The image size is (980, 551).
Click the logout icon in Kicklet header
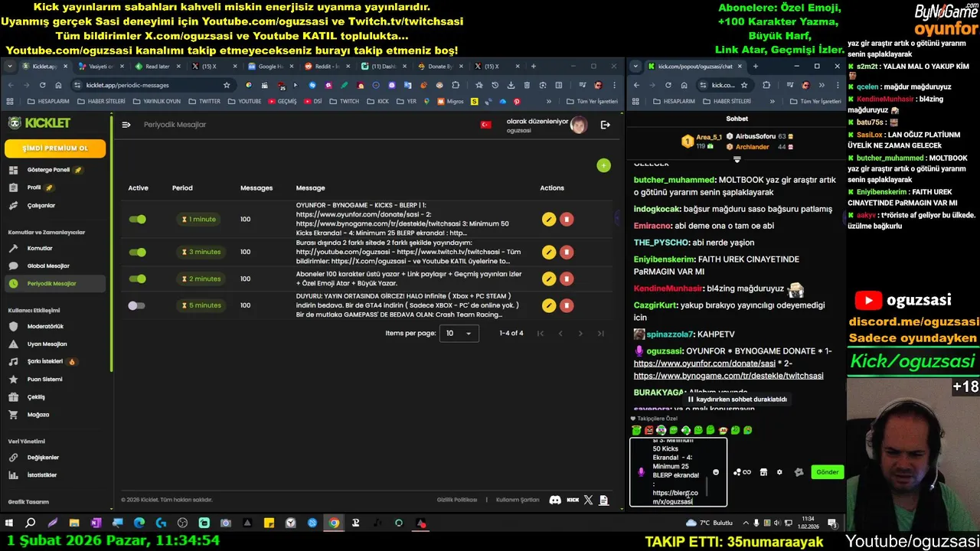[x=605, y=125]
